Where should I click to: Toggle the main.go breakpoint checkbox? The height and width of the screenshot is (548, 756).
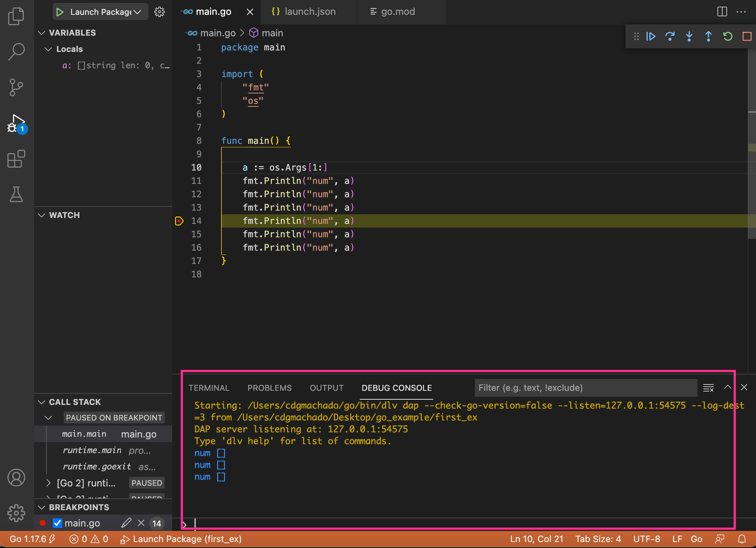point(57,523)
